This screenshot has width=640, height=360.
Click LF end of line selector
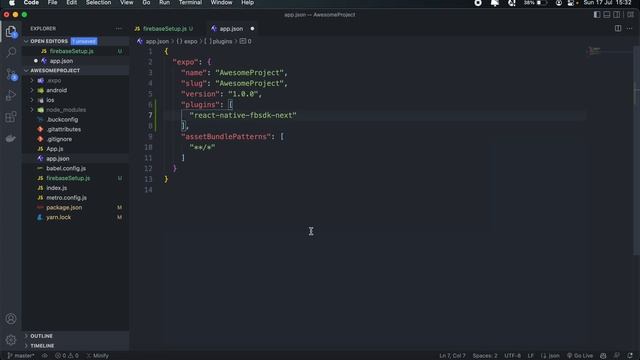point(531,356)
